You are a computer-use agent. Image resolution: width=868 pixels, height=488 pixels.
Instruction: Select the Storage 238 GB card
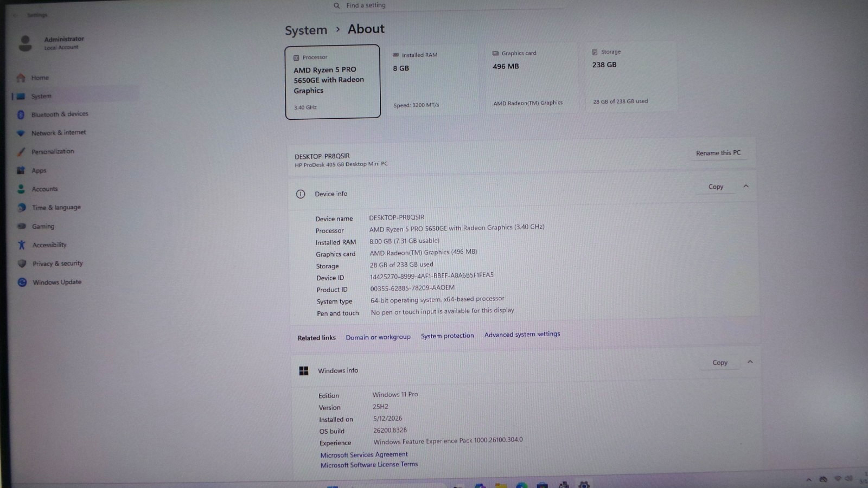(631, 77)
